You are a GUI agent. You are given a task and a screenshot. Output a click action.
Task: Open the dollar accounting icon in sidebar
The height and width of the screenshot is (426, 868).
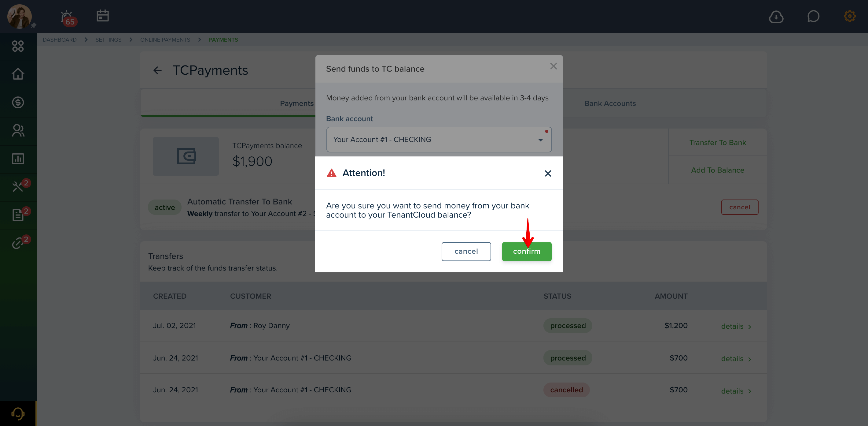click(18, 102)
